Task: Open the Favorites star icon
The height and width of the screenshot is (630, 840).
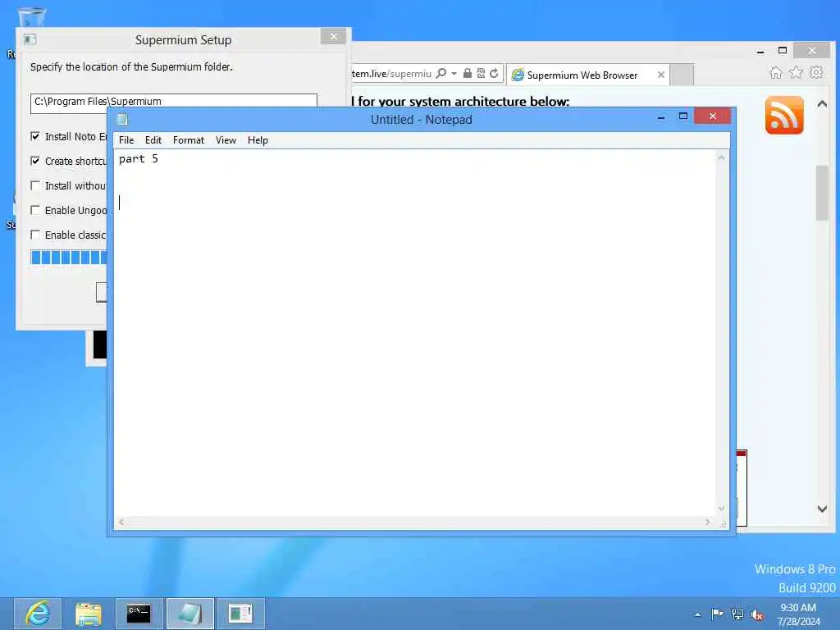Action: (x=796, y=73)
